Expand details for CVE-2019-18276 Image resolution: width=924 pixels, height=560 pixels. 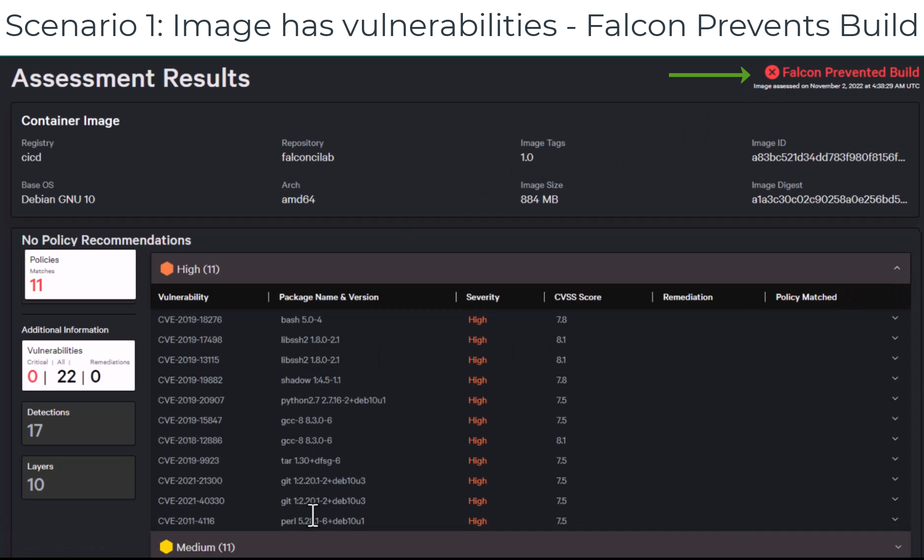pos(895,318)
